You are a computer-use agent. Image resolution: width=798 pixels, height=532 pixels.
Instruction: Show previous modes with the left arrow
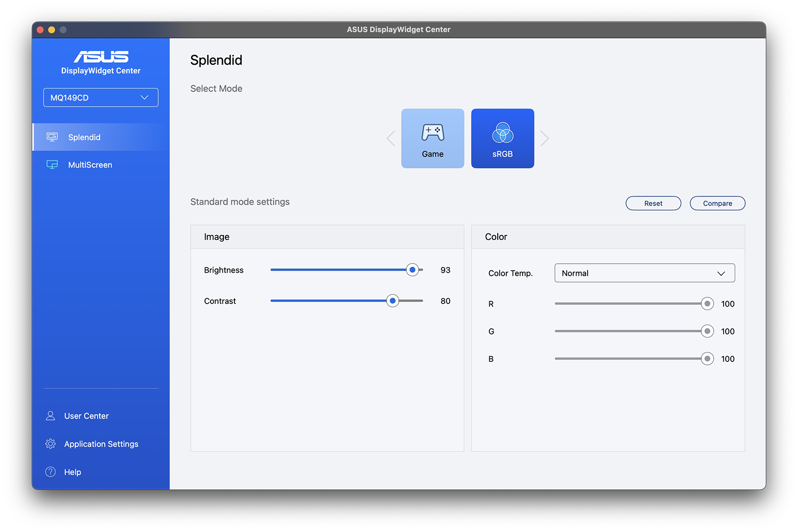click(x=391, y=139)
